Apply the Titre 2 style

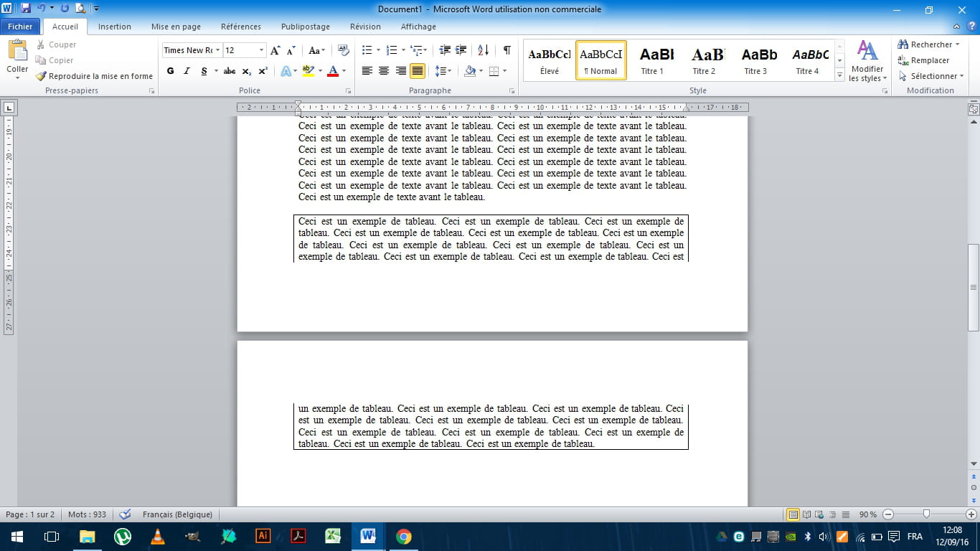pos(704,60)
